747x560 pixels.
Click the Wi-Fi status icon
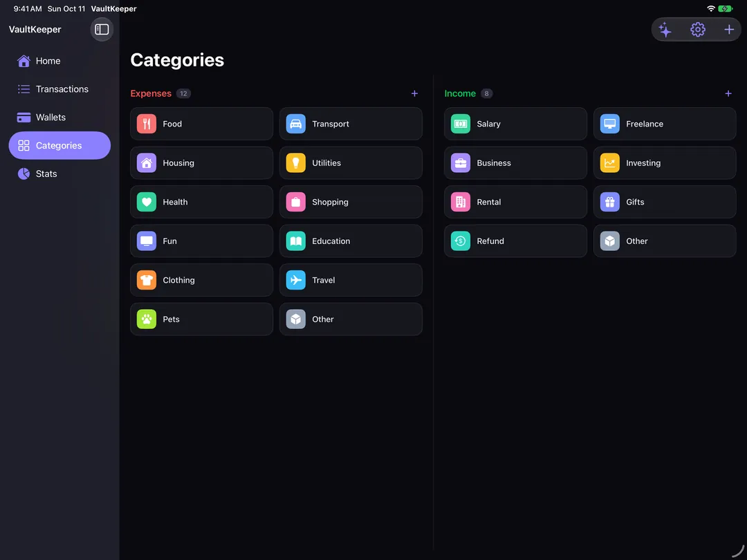coord(711,8)
